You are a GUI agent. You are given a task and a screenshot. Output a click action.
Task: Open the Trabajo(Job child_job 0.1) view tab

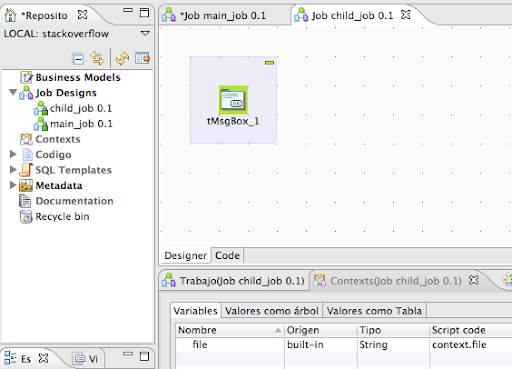click(x=242, y=281)
